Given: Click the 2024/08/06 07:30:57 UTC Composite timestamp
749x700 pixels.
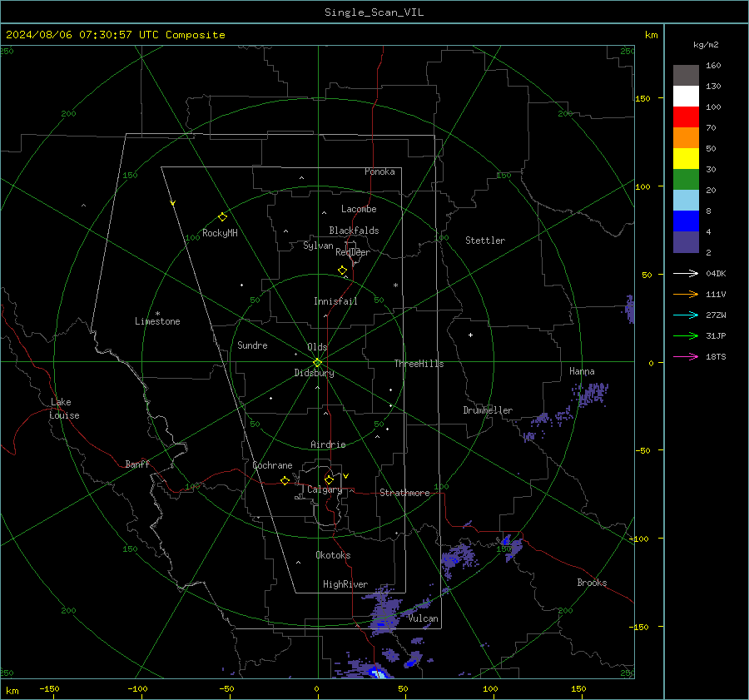Looking at the screenshot, I should point(116,35).
